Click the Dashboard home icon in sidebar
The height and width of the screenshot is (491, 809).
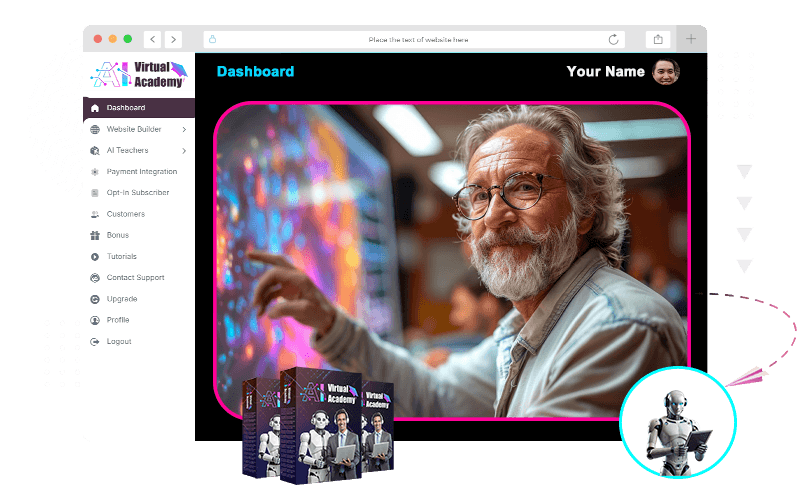[95, 108]
